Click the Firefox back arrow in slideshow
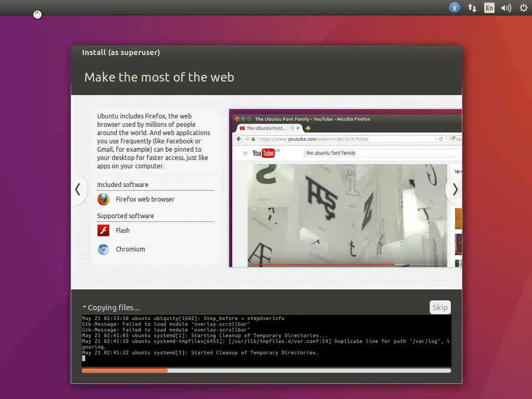 point(239,139)
